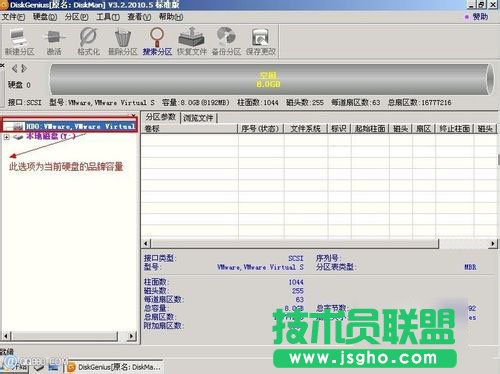Open the 文件(F) menu
The height and width of the screenshot is (374, 500).
point(13,17)
